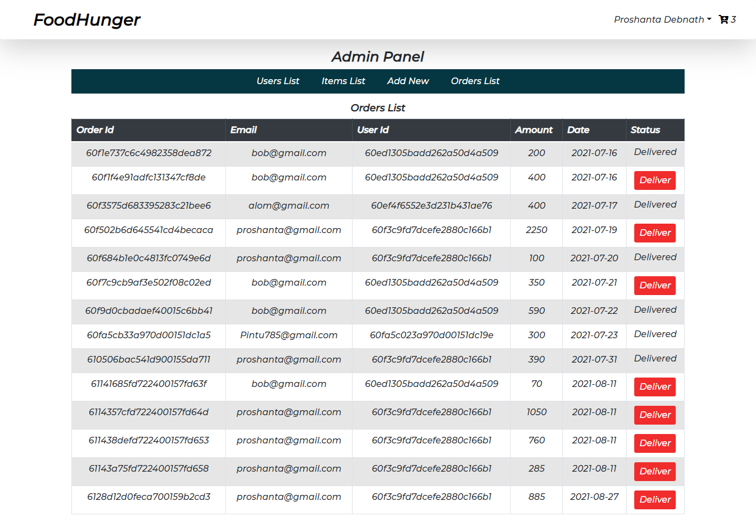
Task: Select amount 885
Action: tap(536, 497)
